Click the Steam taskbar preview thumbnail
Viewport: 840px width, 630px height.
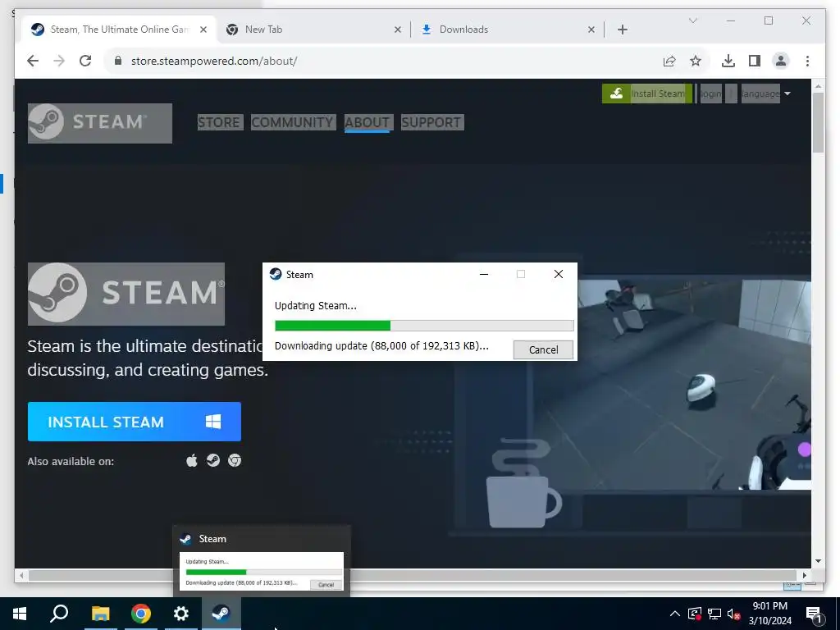pos(262,571)
